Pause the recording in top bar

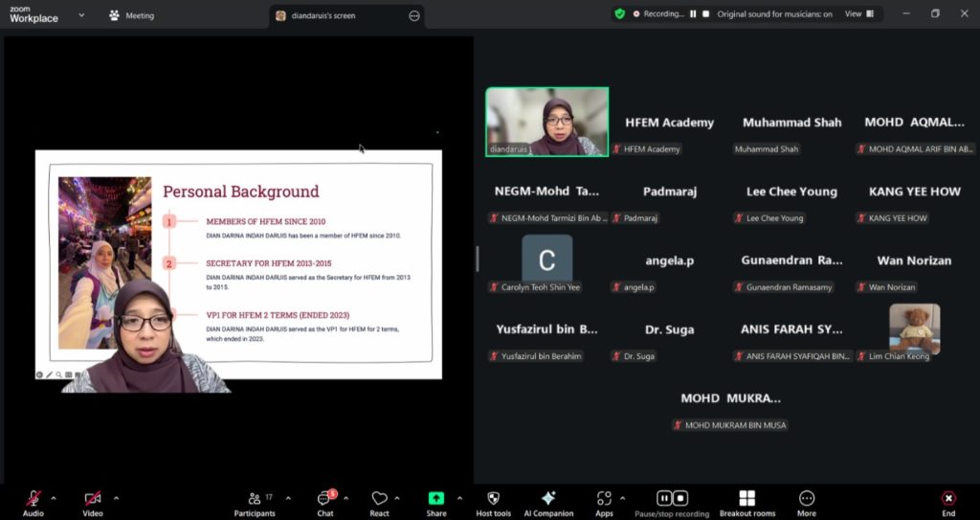coord(693,14)
